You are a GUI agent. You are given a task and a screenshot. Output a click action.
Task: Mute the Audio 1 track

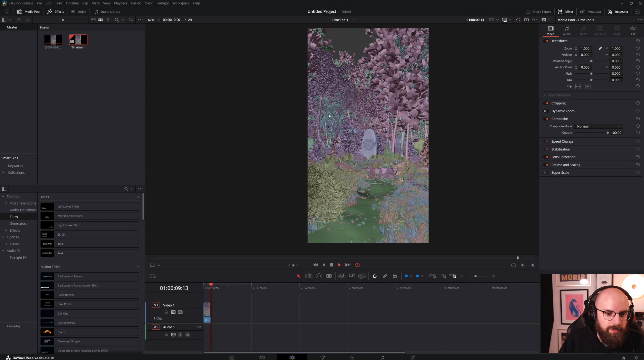(187, 335)
